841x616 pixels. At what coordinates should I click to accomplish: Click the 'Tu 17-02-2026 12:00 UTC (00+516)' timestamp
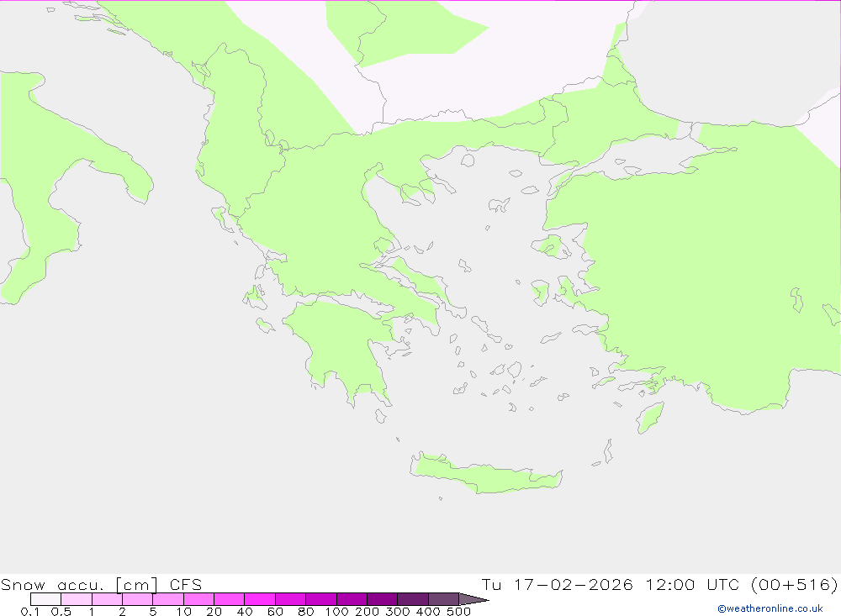(659, 584)
